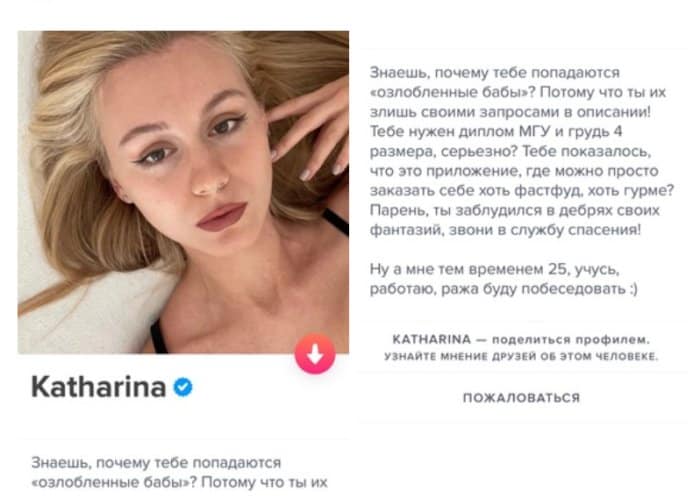
Task: Click 'Узнайте мнение друзей об этом человеке' text
Action: coord(521,357)
